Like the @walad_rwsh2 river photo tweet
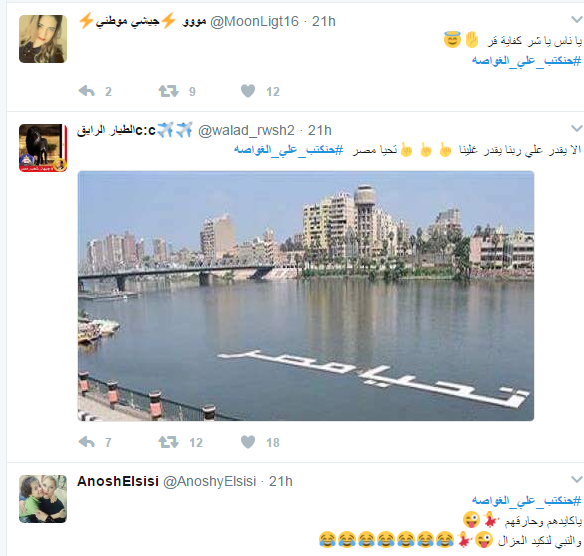584x556 pixels. click(x=248, y=442)
